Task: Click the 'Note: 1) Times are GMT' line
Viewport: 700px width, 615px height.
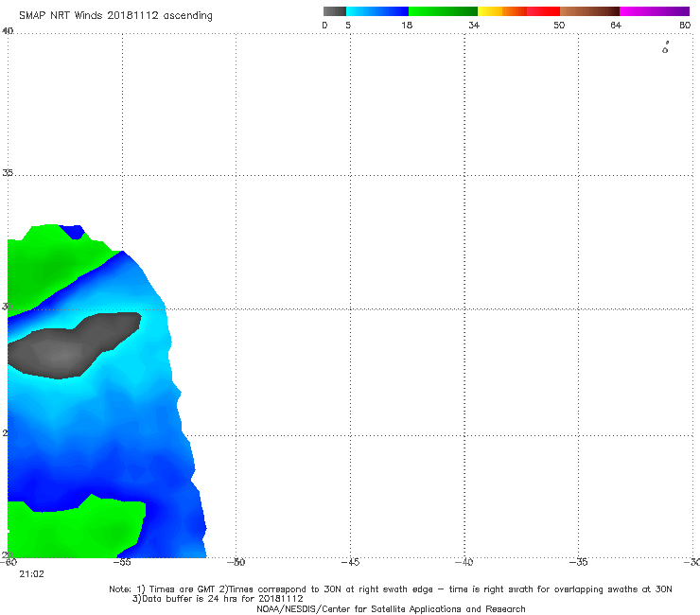Action: [390, 589]
